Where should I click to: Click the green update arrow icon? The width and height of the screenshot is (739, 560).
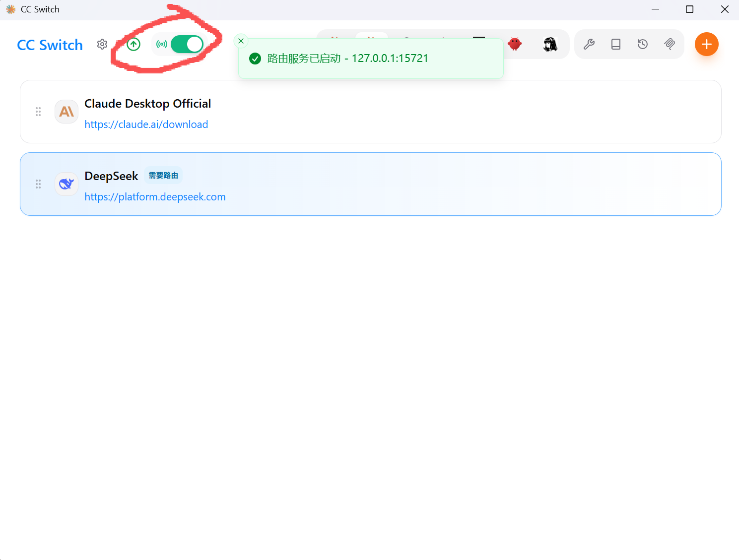tap(134, 44)
